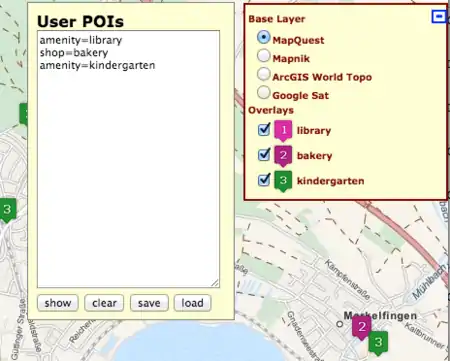
Task: Click the purple bakery marker icon in legend
Action: click(x=283, y=156)
